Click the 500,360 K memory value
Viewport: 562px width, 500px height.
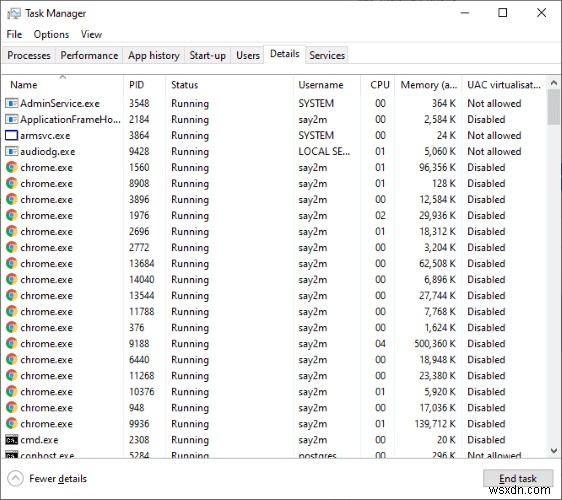tap(435, 344)
